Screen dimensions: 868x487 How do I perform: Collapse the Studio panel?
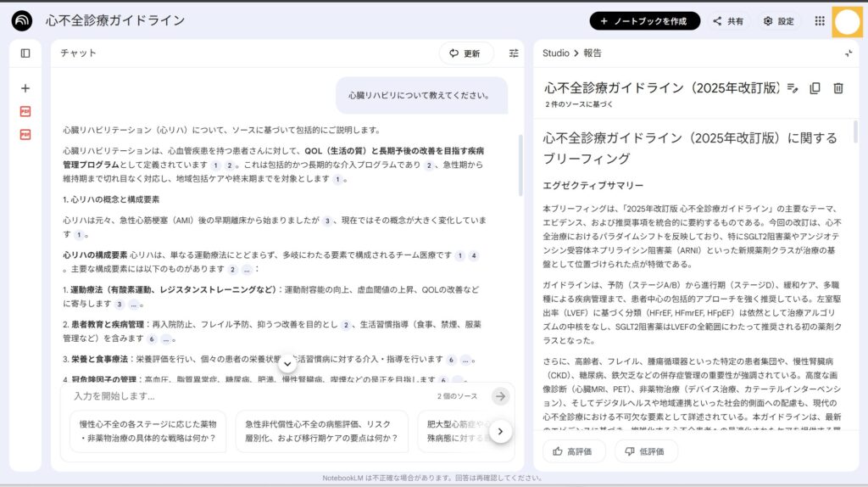pyautogui.click(x=849, y=53)
